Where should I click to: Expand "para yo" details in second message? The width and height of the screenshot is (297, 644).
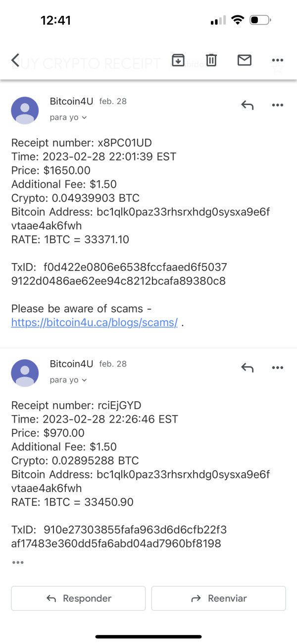(68, 380)
